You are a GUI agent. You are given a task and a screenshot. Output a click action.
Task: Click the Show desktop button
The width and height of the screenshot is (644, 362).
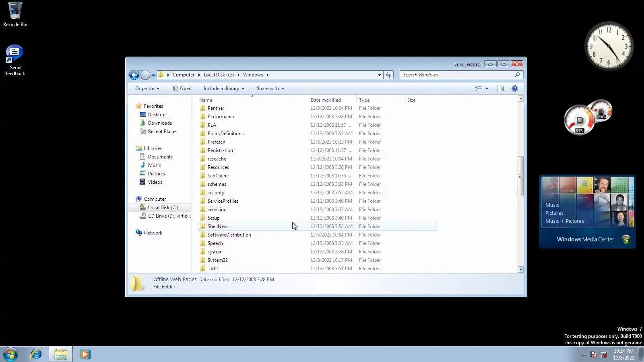[641, 354]
